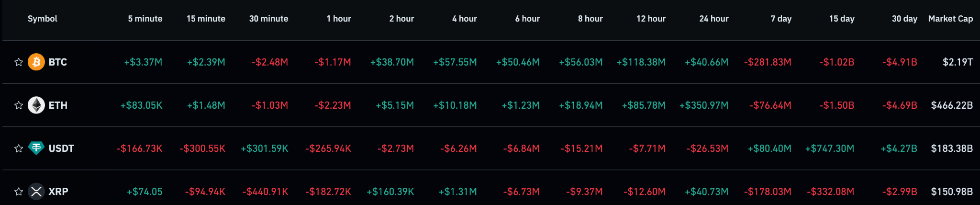Open the ETH symbol link
This screenshot has width=980, height=205.
[58, 105]
